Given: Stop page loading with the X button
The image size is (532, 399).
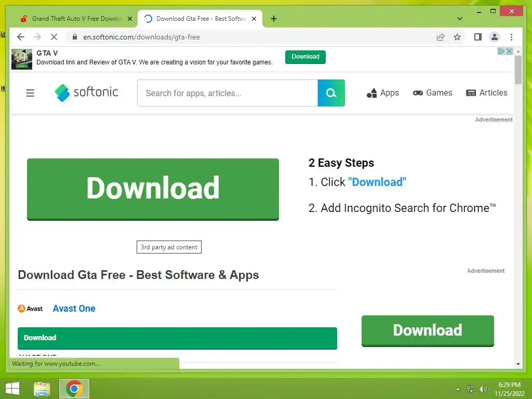Looking at the screenshot, I should coord(54,37).
